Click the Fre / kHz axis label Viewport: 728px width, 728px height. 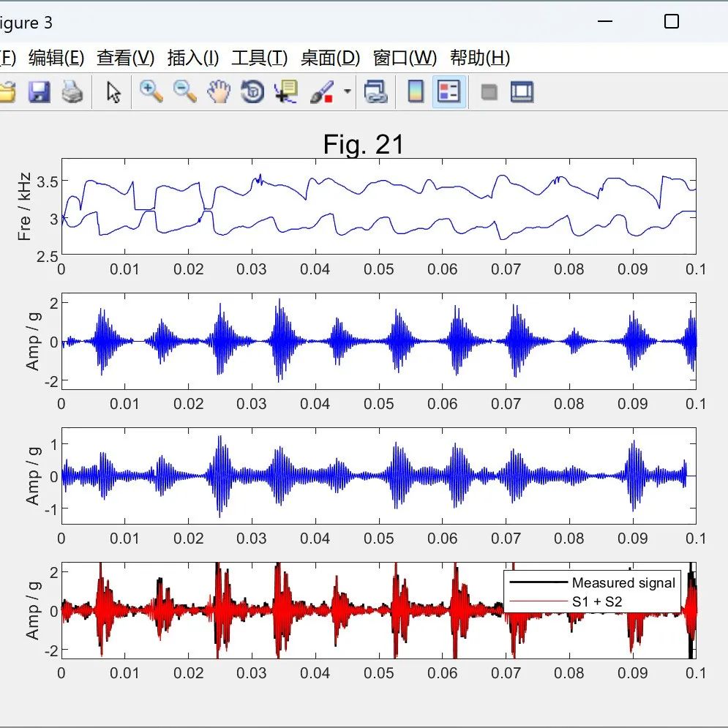(x=24, y=206)
